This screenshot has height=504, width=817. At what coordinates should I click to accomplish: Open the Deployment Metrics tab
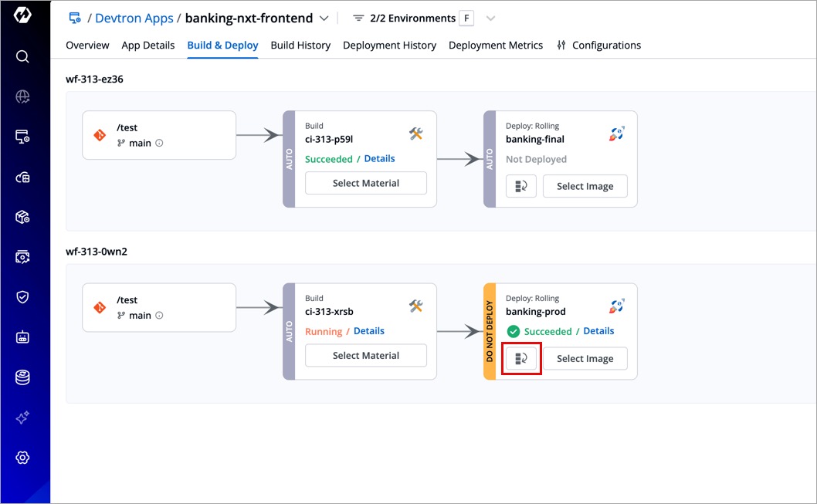[495, 46]
